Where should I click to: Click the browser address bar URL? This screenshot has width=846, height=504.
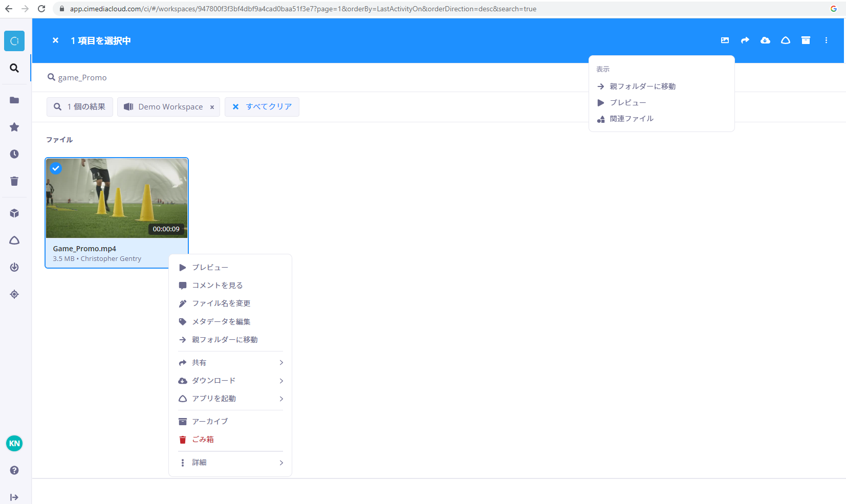tap(303, 9)
